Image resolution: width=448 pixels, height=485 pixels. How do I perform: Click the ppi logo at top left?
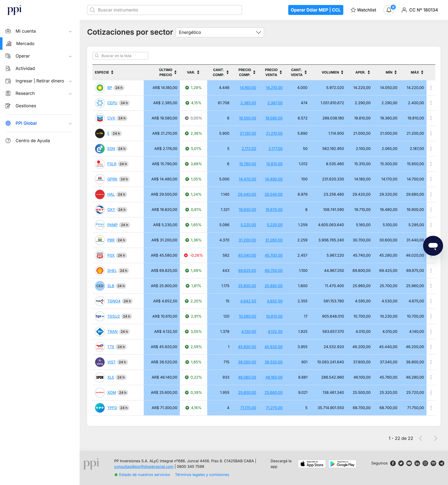coord(14,10)
